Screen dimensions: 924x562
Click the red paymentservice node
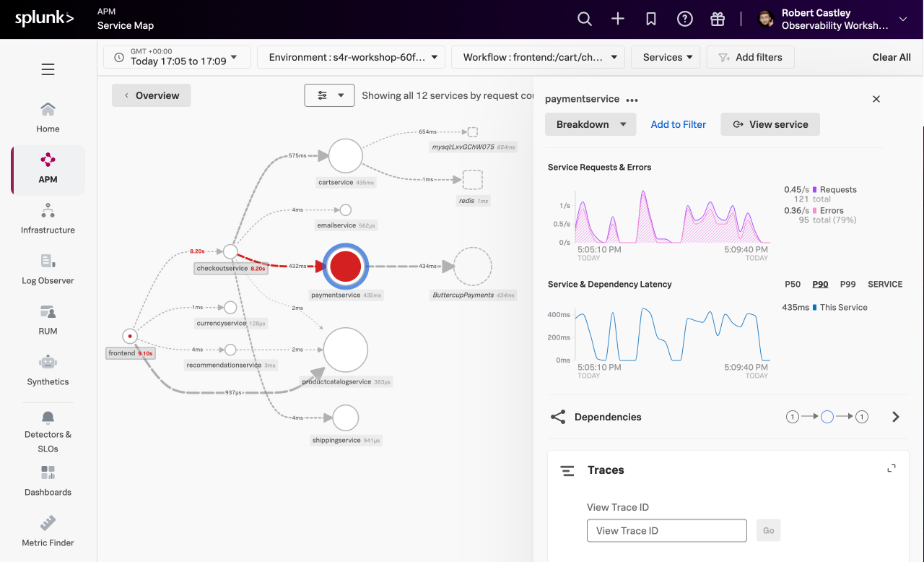[346, 267]
